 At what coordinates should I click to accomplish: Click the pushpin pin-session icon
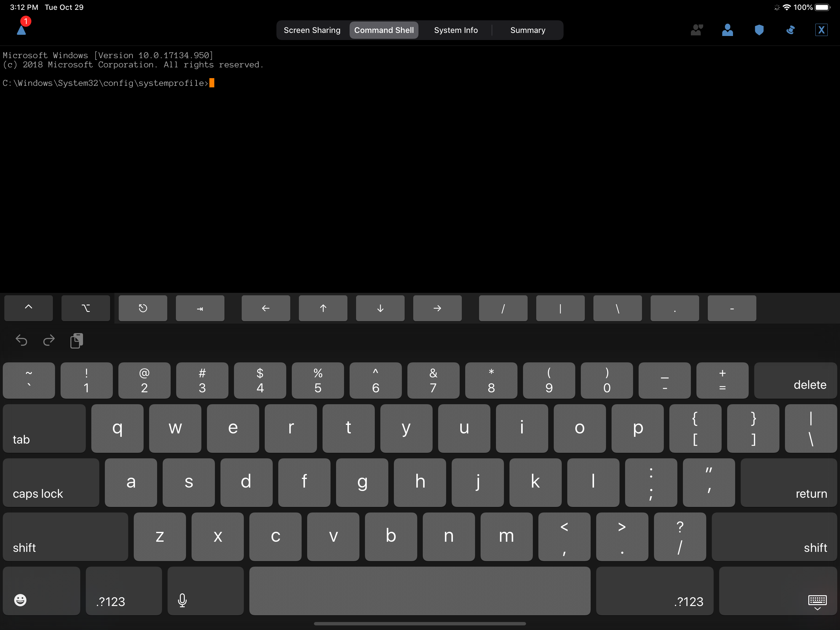(790, 30)
